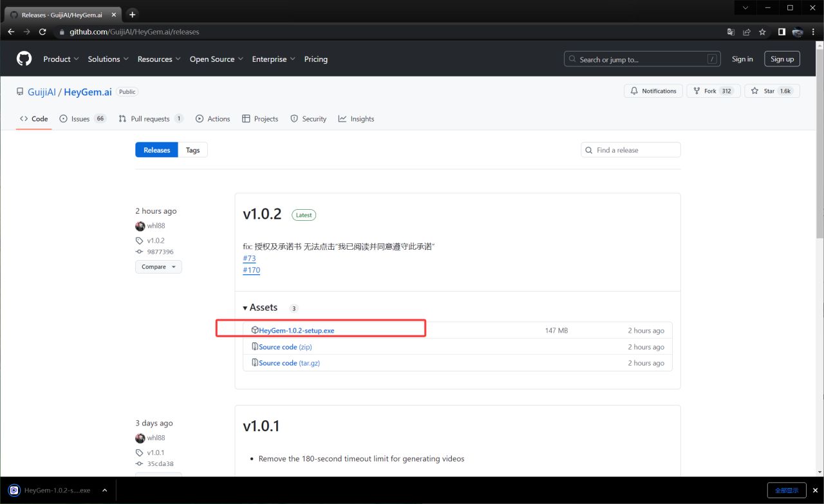The width and height of the screenshot is (824, 504).
Task: Open a new browser tab with plus
Action: [133, 14]
